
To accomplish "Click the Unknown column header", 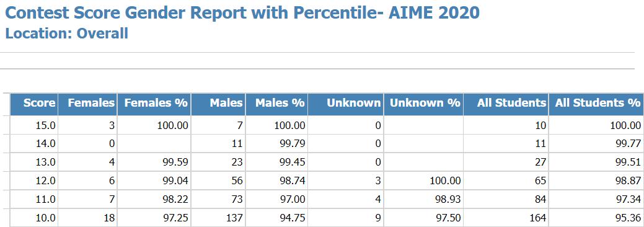I will (345, 104).
